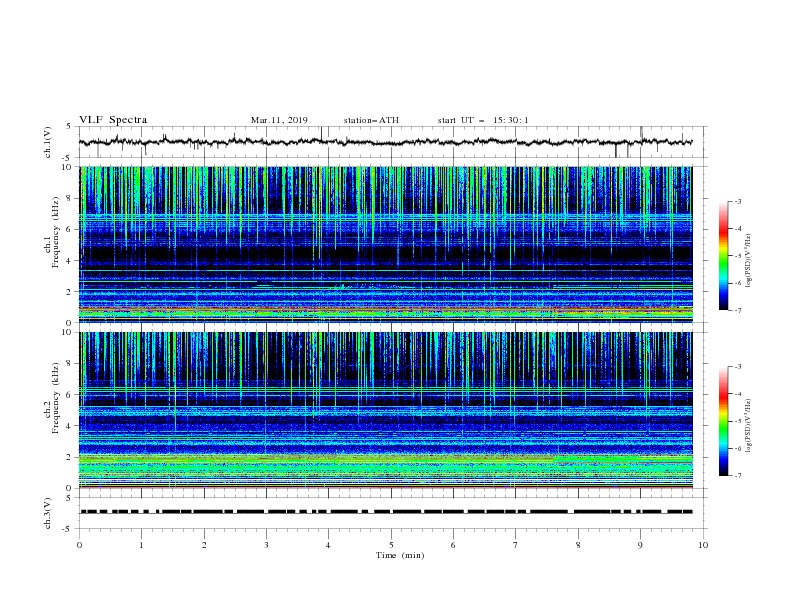Select the 'start UT = 15:30:1' text
This screenshot has height=612, width=792.
[x=483, y=120]
